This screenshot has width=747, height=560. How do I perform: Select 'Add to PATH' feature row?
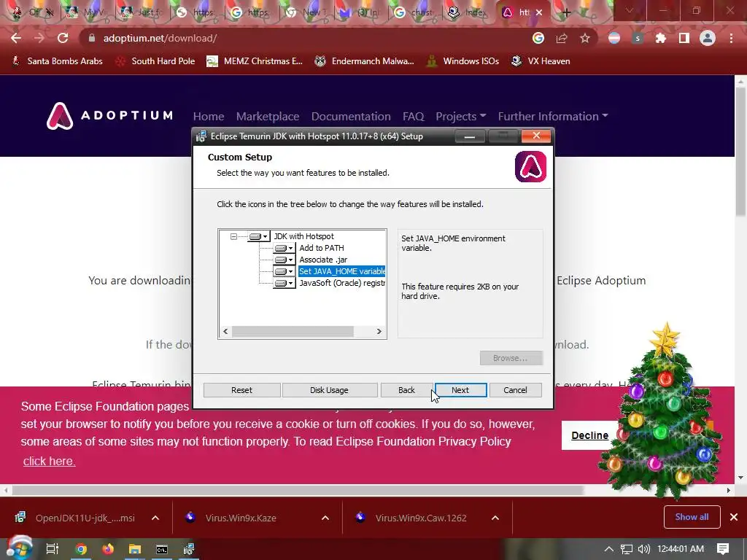click(x=322, y=248)
